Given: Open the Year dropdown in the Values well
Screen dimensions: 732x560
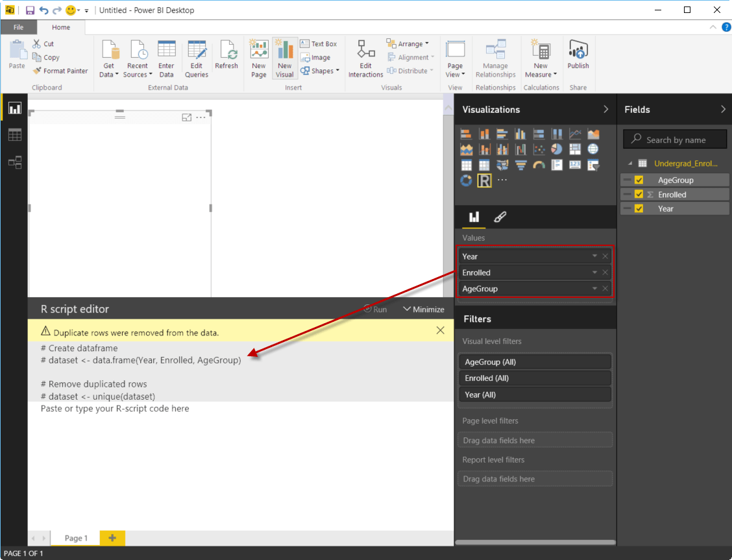Looking at the screenshot, I should (594, 256).
